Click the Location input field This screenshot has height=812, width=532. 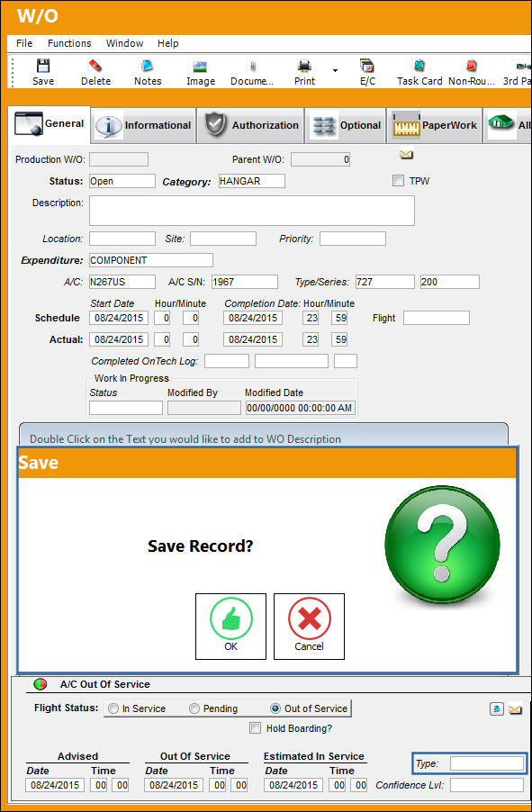coord(122,239)
